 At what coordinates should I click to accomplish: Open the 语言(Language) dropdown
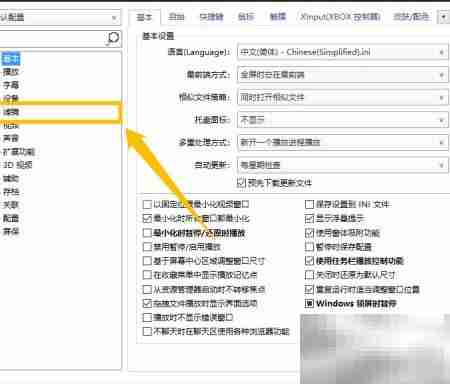342,52
